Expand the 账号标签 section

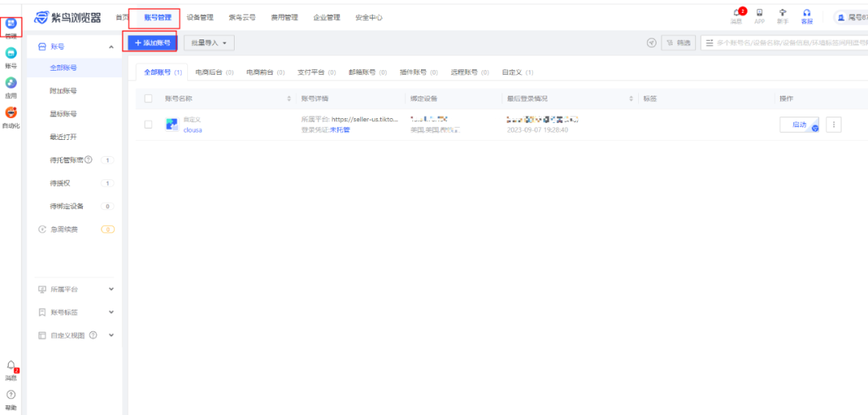(111, 312)
